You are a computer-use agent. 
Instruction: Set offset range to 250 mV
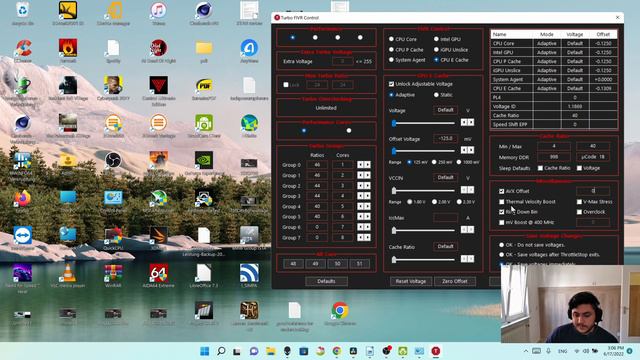pos(434,162)
